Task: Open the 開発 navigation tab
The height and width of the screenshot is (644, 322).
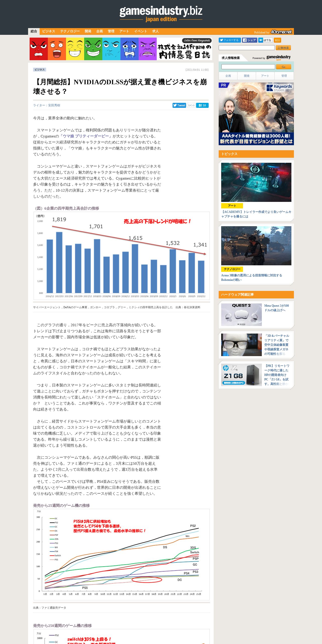Action: pos(88,31)
